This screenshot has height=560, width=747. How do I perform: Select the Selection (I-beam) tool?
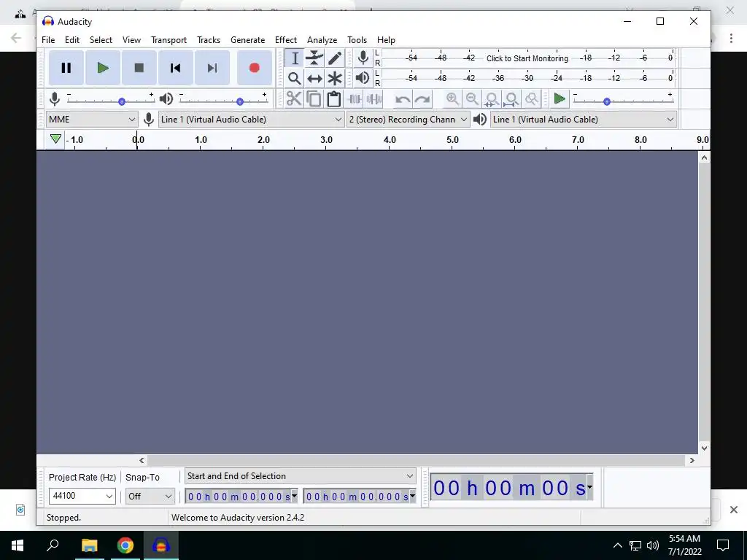click(295, 58)
